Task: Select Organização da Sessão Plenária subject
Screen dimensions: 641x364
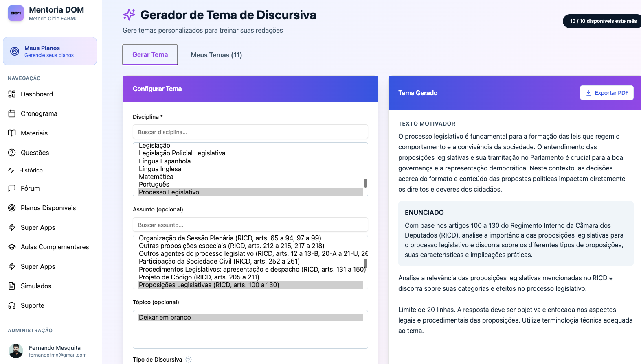Action: tap(250, 238)
